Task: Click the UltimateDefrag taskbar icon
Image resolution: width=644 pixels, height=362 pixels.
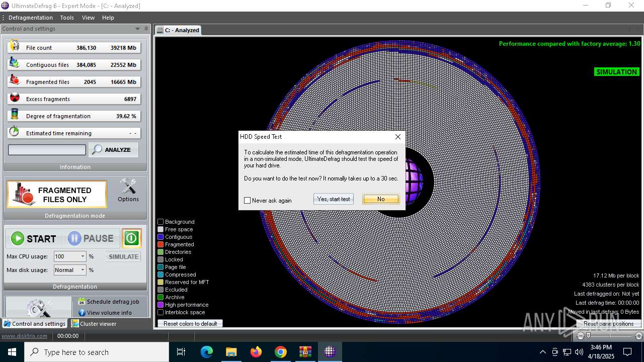Action: 330,352
